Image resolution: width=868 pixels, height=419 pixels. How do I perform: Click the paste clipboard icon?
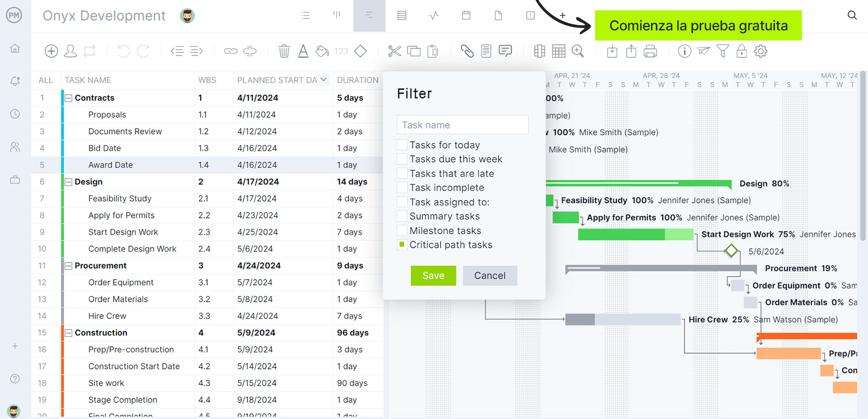pos(433,51)
